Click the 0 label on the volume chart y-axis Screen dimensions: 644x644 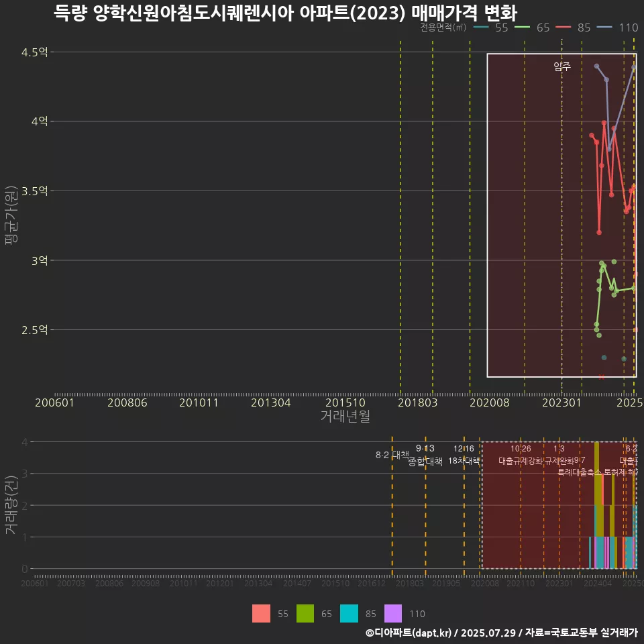click(25, 569)
